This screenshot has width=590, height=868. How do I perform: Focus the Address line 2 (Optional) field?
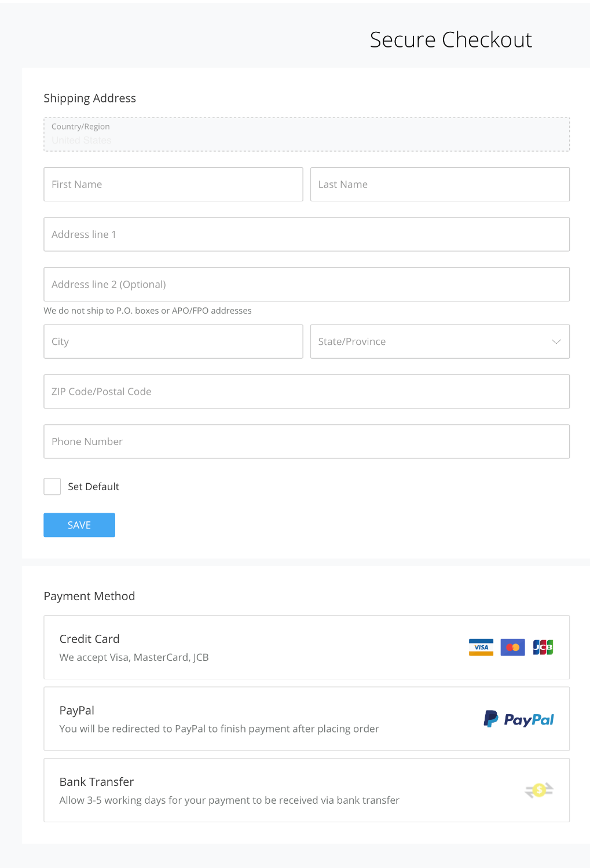pyautogui.click(x=306, y=284)
